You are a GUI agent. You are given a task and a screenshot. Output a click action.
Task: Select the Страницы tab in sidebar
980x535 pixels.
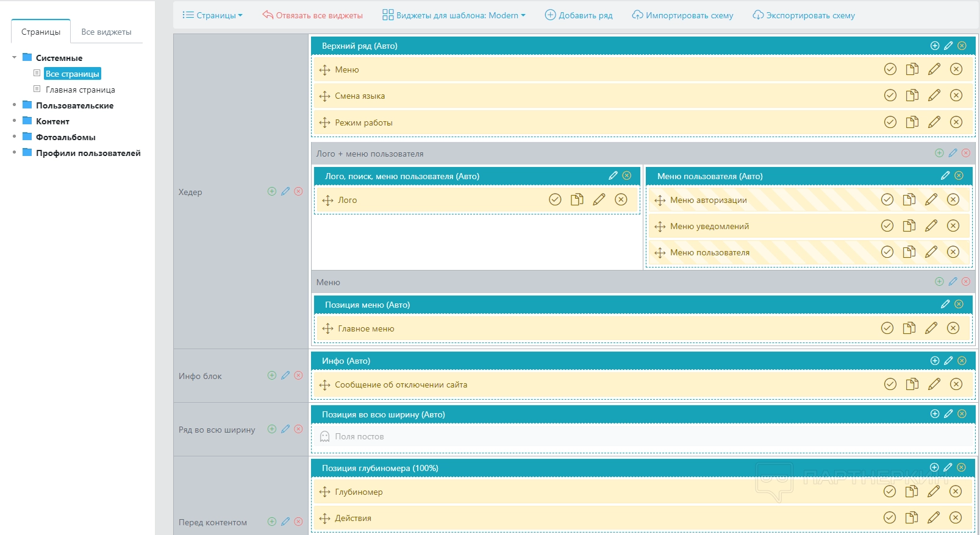tap(41, 32)
